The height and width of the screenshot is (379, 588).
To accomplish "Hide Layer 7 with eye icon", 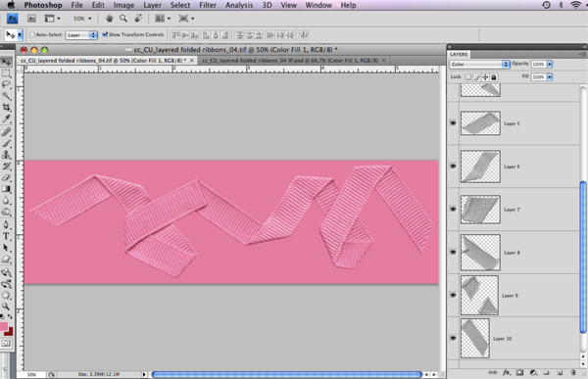I will click(453, 210).
